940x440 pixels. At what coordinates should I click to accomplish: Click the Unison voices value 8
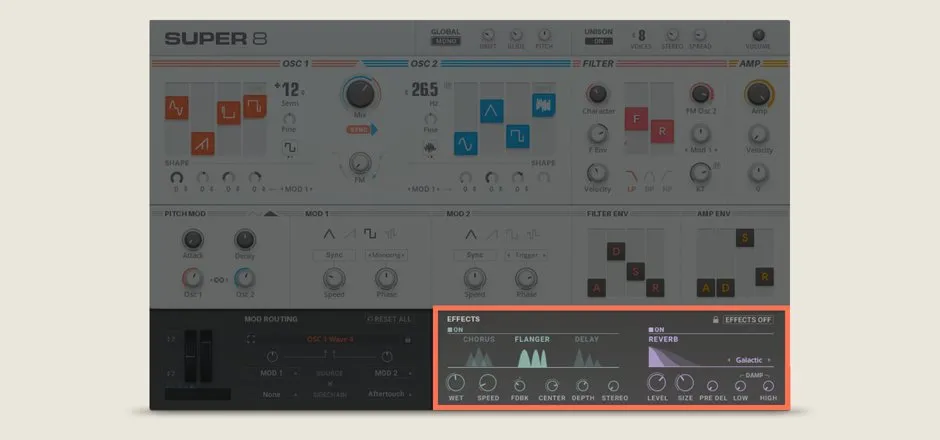(642, 35)
